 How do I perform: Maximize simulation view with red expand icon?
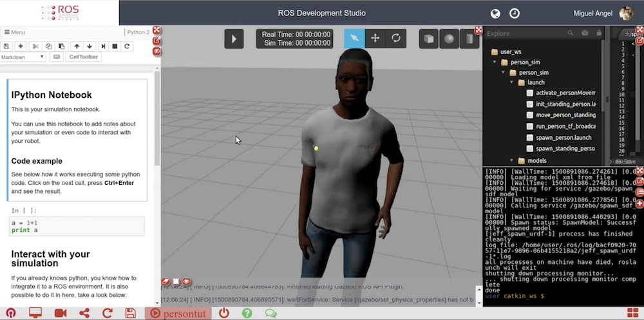(478, 30)
